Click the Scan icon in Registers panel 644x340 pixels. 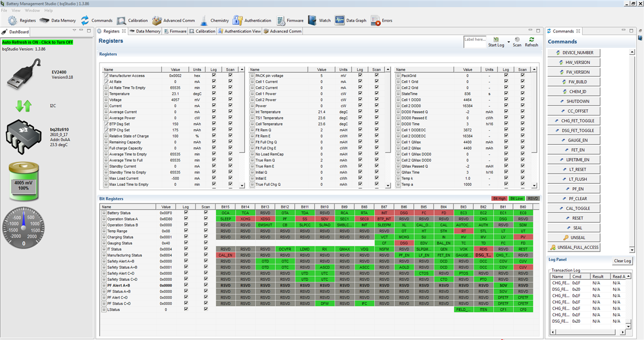[517, 39]
